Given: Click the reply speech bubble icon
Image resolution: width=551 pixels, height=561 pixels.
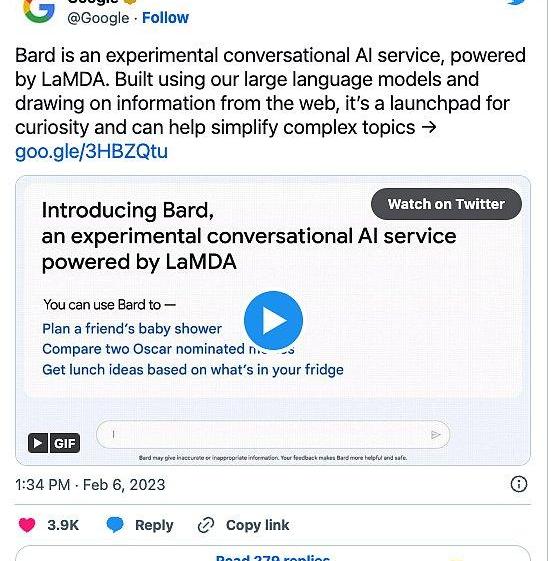Looking at the screenshot, I should pyautogui.click(x=115, y=525).
